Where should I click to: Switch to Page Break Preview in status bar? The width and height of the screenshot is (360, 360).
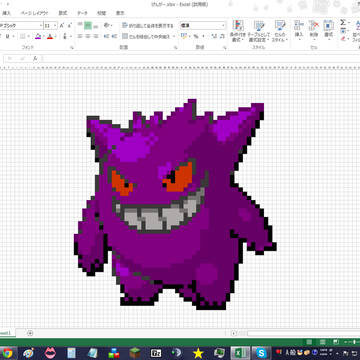336,342
